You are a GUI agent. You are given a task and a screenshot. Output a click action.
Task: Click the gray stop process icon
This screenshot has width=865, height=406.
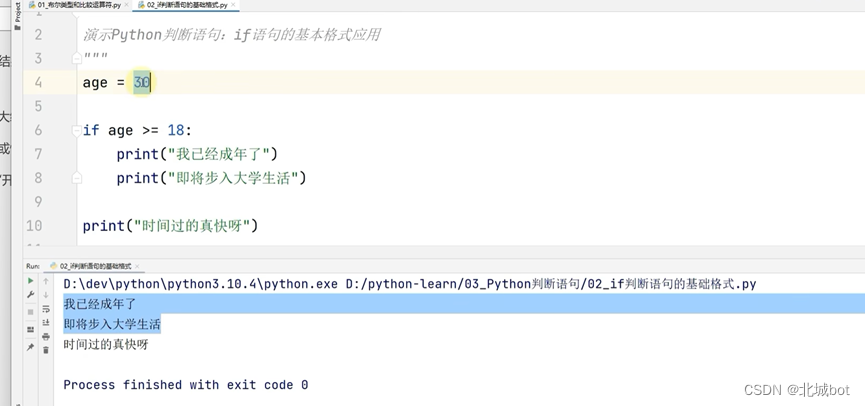coord(30,312)
